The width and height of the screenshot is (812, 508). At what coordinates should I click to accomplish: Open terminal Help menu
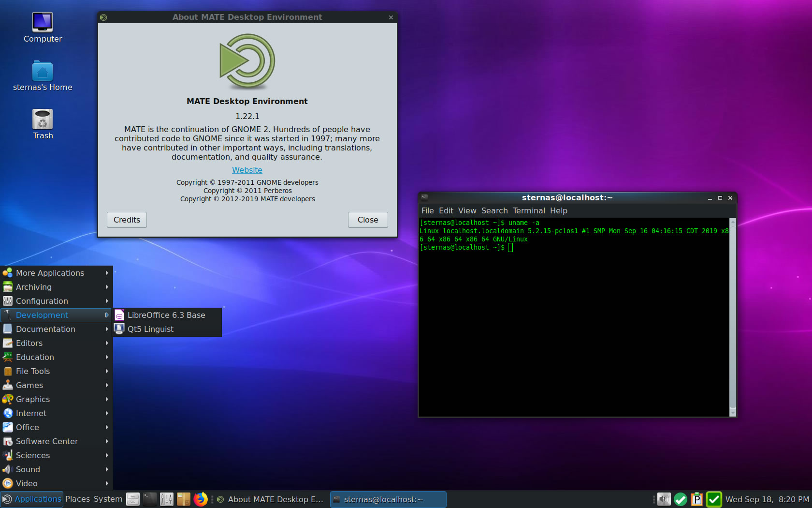(x=558, y=211)
